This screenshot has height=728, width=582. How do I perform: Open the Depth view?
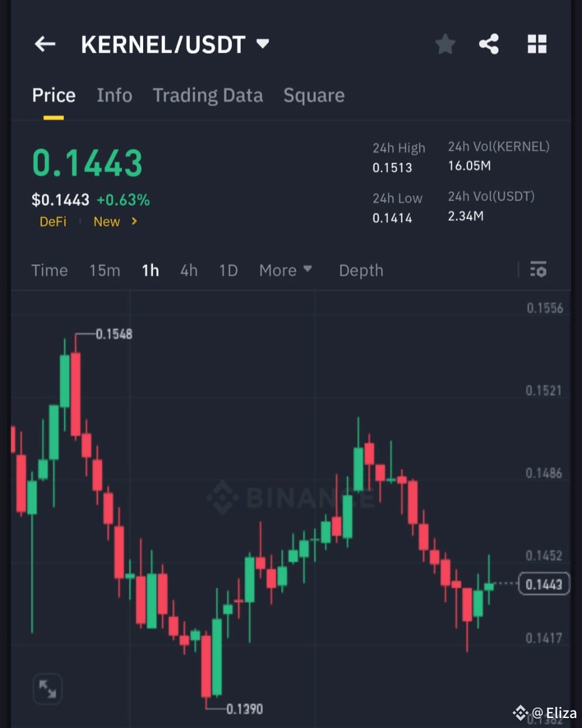(x=361, y=270)
